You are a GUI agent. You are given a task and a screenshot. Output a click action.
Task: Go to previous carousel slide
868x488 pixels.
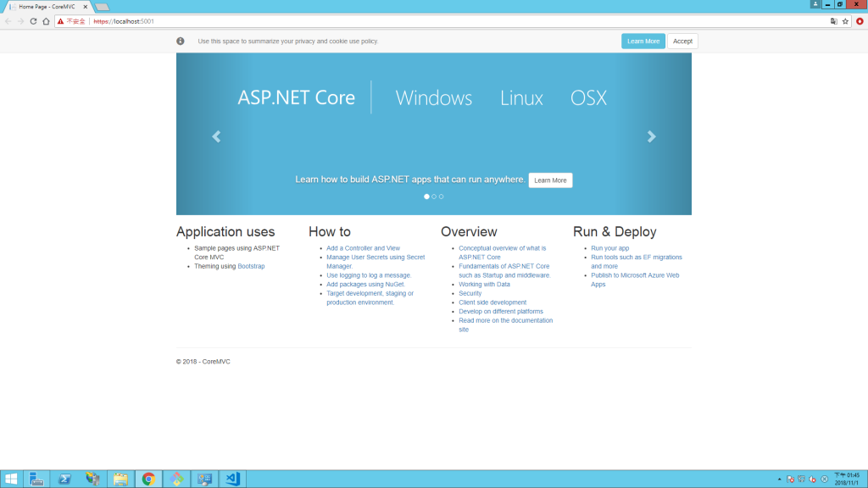point(216,136)
